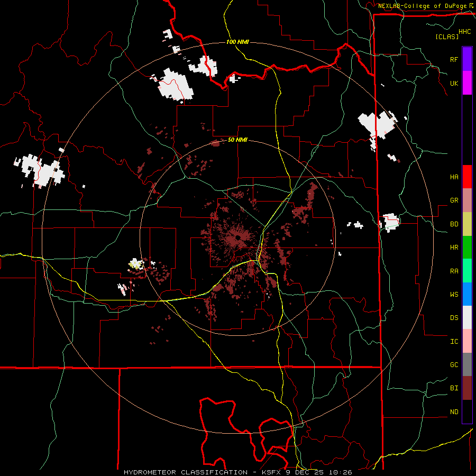The width and height of the screenshot is (476, 476).
Task: Pick the mint green RA legend swatch
Action: [467, 271]
